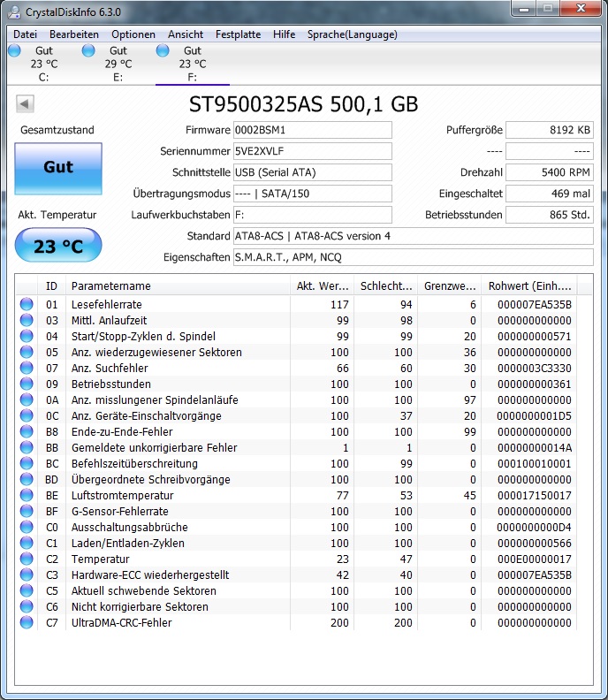Click the status orb for Übergeordnete Schreibvorgänge
The image size is (608, 700).
coord(27,479)
